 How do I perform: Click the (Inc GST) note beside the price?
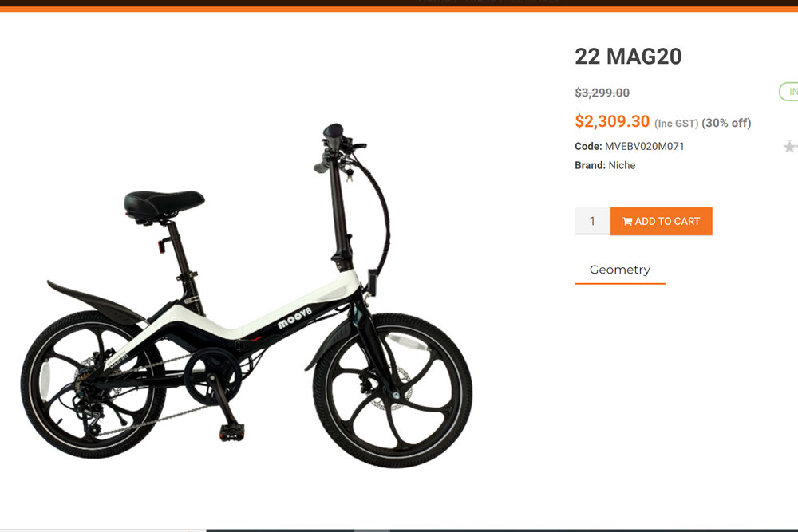(x=677, y=124)
